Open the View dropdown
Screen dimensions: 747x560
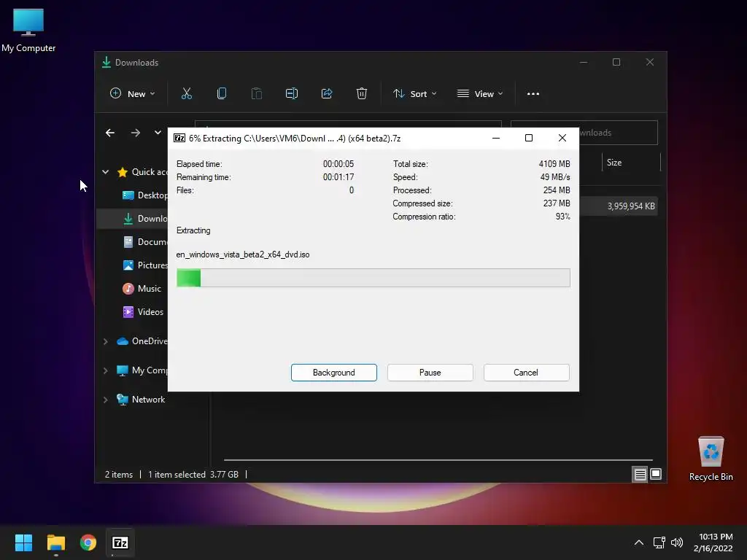click(480, 94)
